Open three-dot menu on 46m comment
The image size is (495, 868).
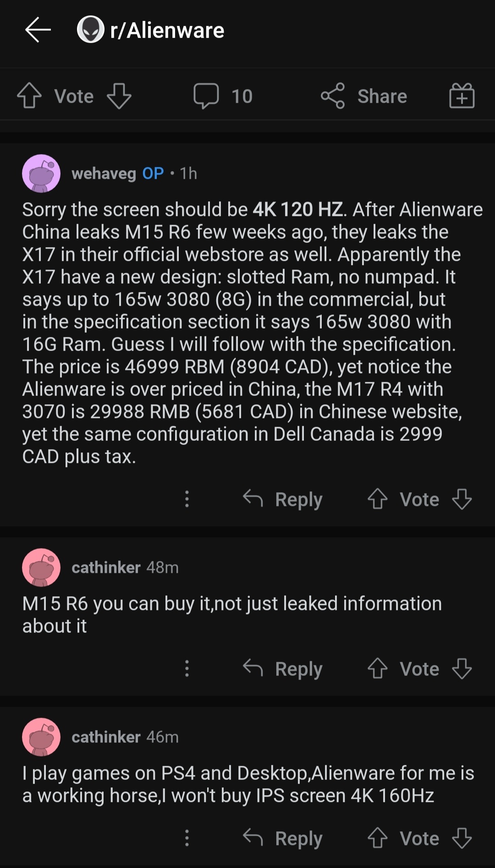click(187, 838)
